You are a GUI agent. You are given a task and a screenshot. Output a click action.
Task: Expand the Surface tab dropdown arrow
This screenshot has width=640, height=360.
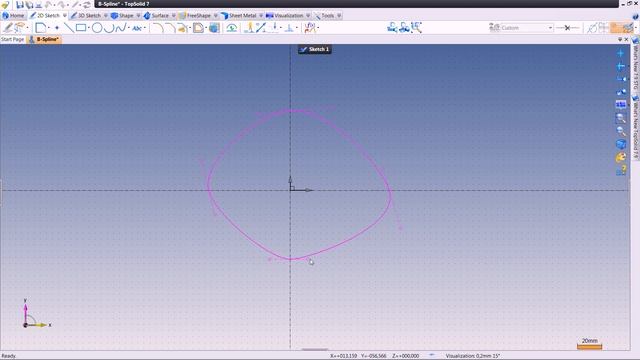(173, 16)
